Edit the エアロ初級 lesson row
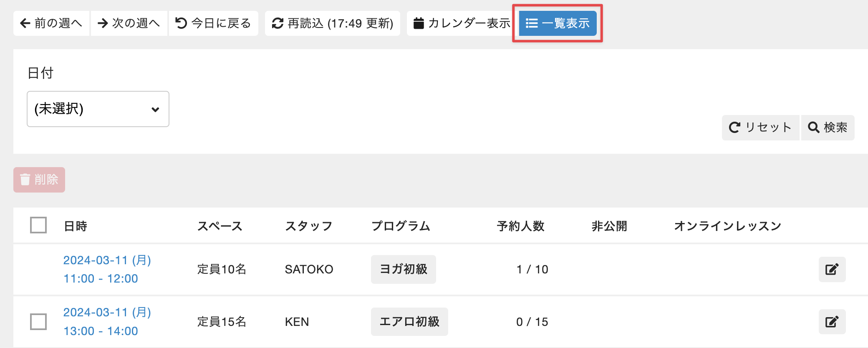 832,322
